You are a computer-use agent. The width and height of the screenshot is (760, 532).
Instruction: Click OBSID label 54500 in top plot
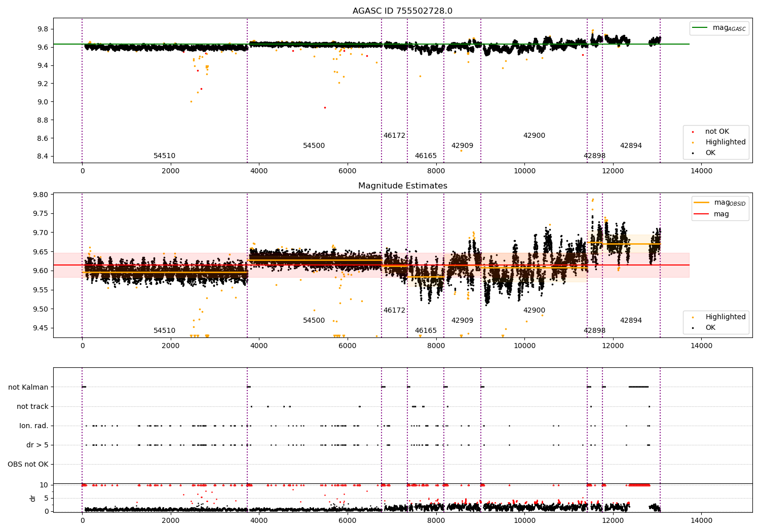[x=314, y=146]
